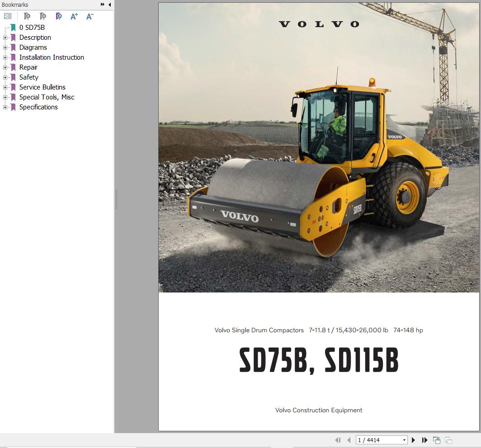The height and width of the screenshot is (448, 481).
Task: Go to next page with arrow button
Action: [413, 440]
